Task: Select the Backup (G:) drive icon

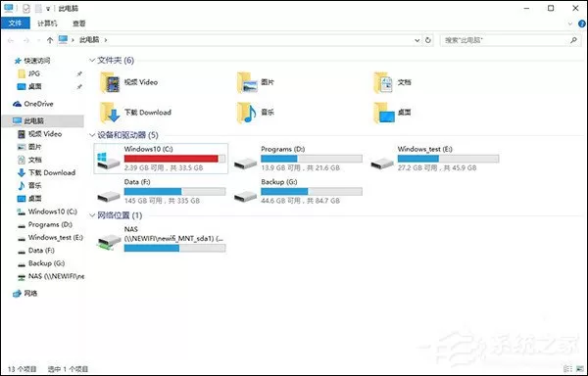Action: (245, 196)
